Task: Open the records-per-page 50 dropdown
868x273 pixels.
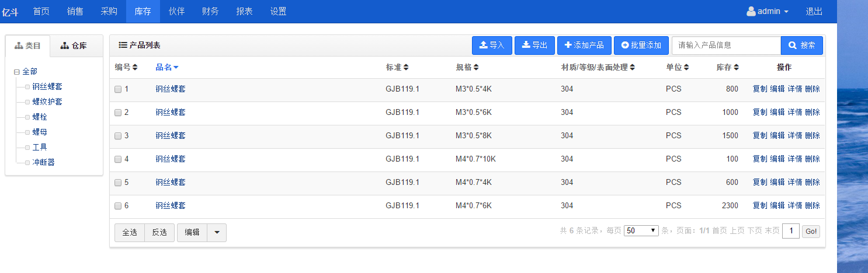Action: (x=641, y=231)
